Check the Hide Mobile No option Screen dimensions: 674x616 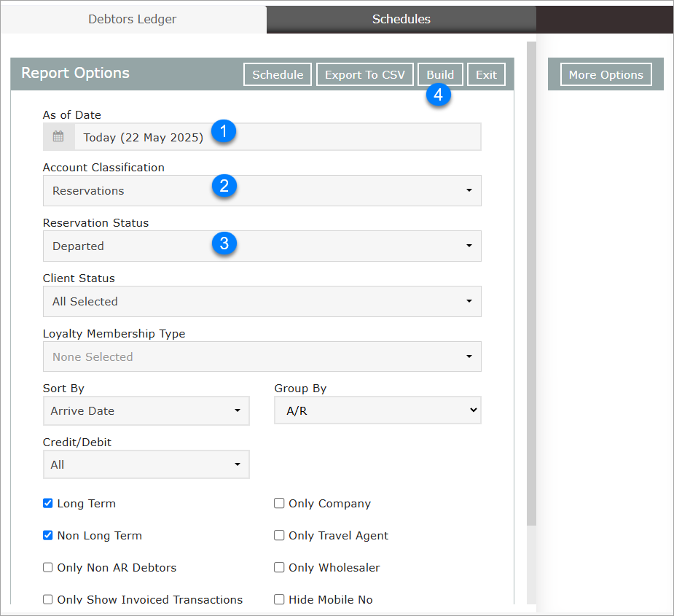coord(279,600)
